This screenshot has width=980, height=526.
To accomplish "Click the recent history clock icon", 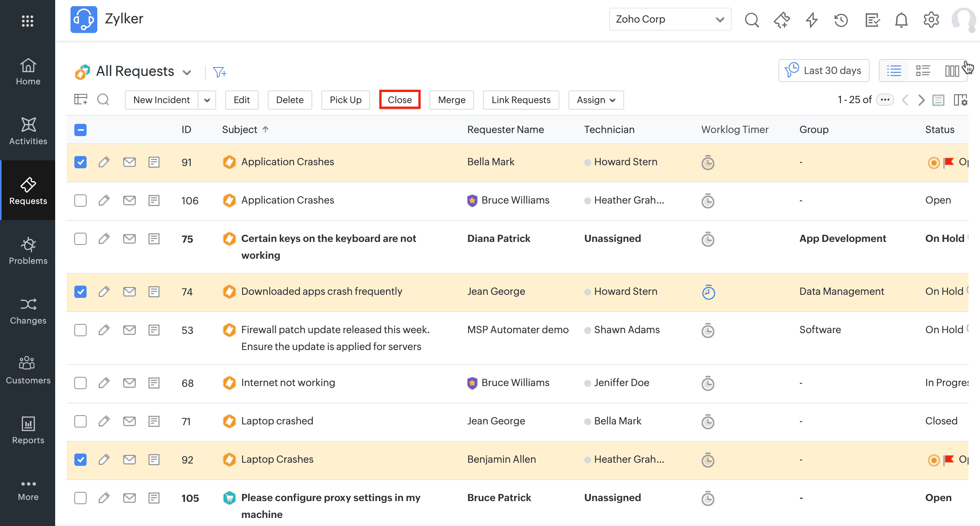I will [x=841, y=20].
